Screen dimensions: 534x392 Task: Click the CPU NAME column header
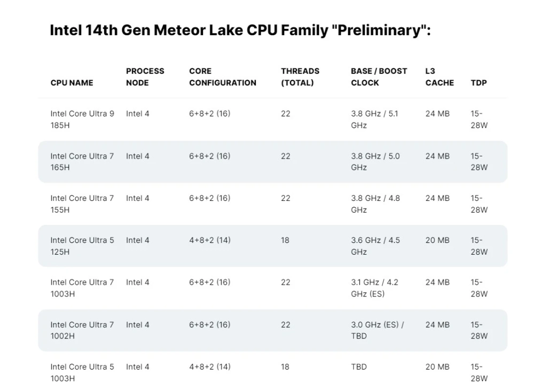tap(72, 83)
